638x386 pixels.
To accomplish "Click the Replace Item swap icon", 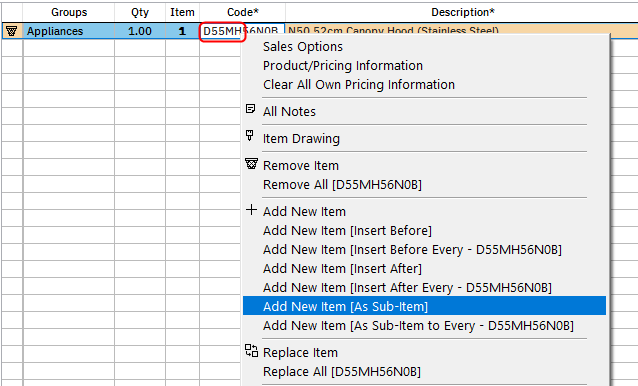I will click(251, 351).
